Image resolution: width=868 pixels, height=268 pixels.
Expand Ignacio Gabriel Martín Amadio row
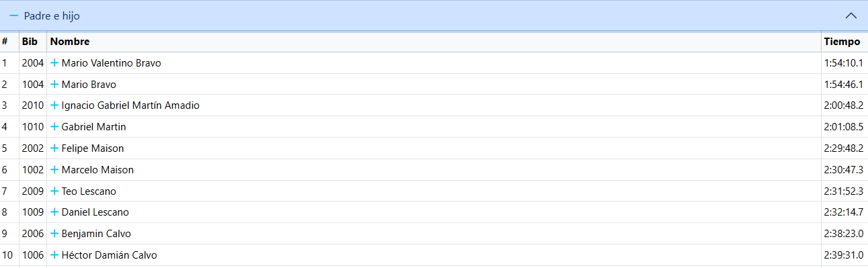(x=54, y=105)
